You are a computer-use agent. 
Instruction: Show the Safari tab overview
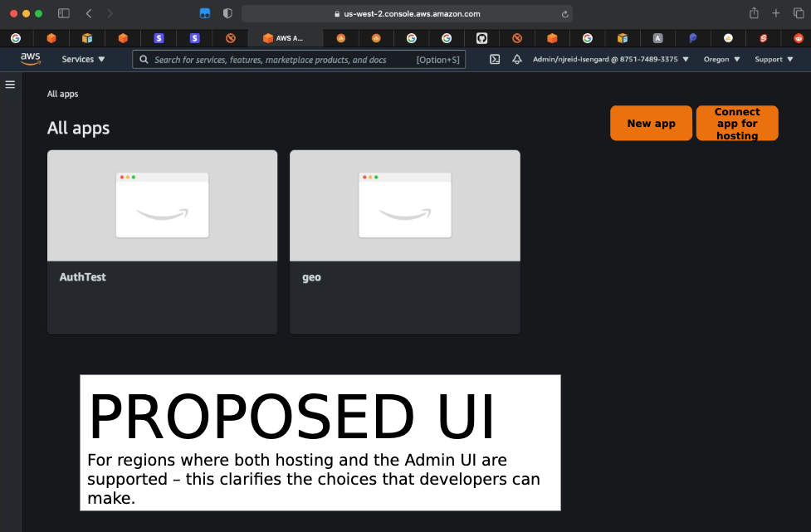(x=799, y=13)
